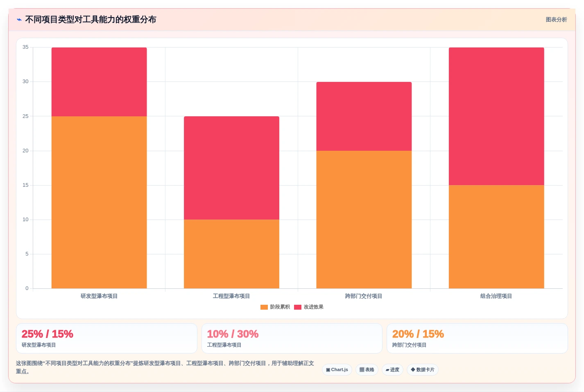
Task: Click the orange bar segment for 工程型瀑布项目
Action: click(231, 254)
